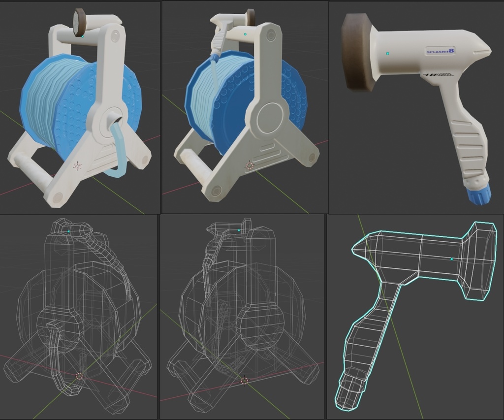Image resolution: width=504 pixels, height=420 pixels.
Task: Select the textured hose reel render with hanging hose
Action: tap(80, 108)
